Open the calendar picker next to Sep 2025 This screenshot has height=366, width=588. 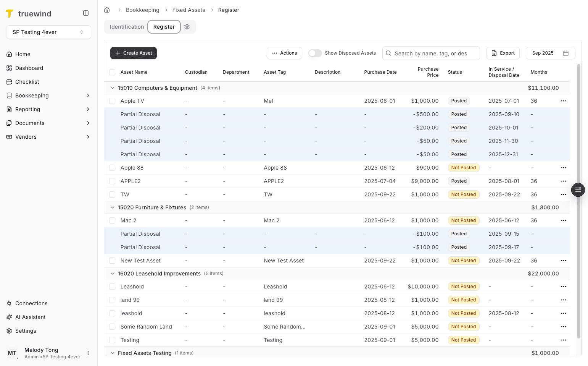coord(566,53)
